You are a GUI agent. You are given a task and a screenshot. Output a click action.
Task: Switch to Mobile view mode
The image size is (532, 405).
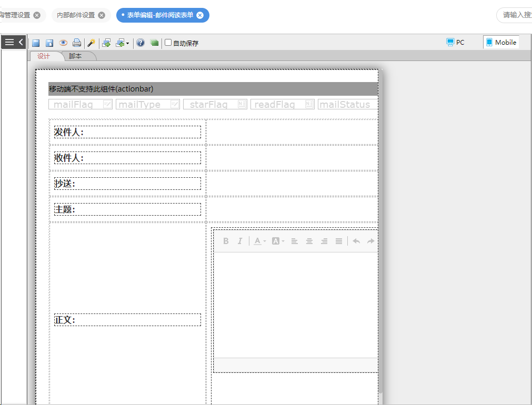pos(501,42)
